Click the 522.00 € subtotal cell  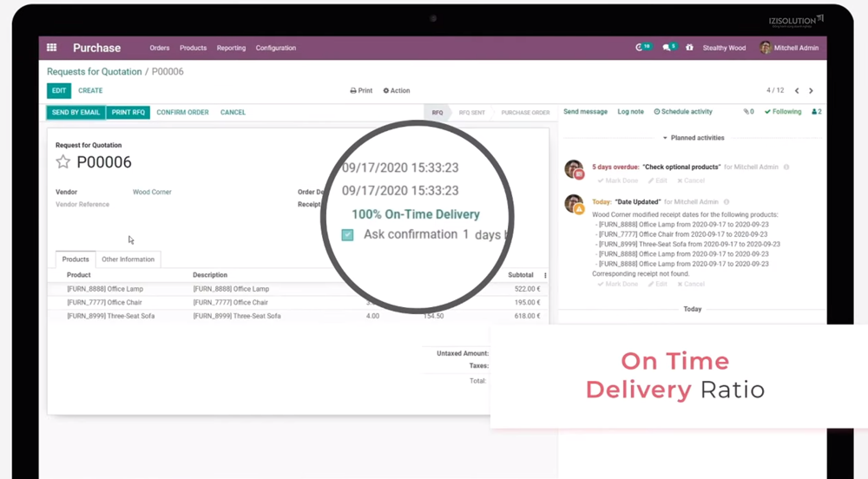(x=527, y=289)
